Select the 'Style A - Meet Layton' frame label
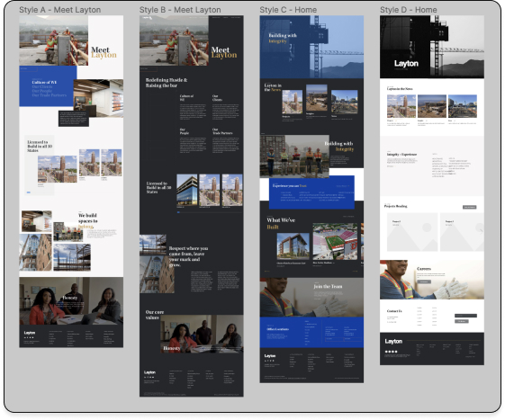The height and width of the screenshot is (420, 505). coord(60,10)
